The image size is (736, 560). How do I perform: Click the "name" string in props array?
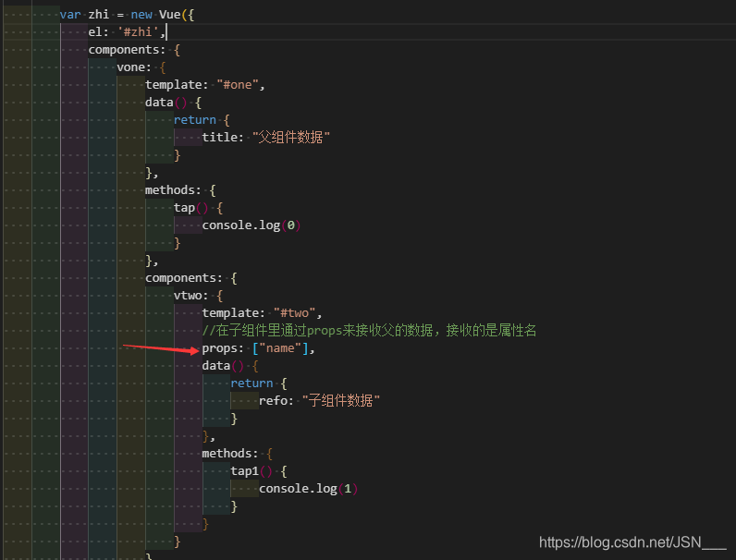tap(280, 348)
